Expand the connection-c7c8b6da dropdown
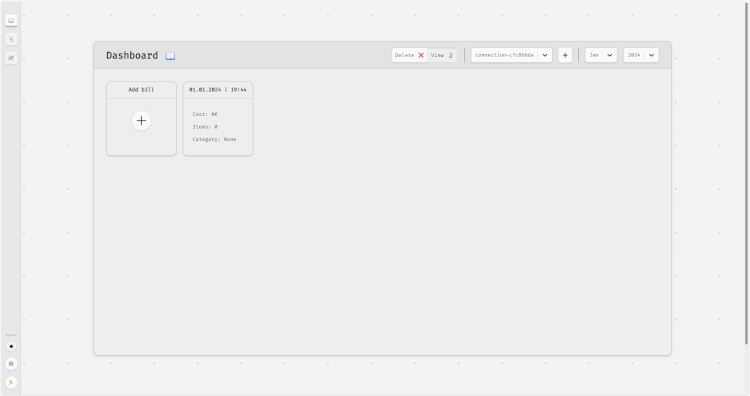Screen dimensions: 750x396 (511, 55)
